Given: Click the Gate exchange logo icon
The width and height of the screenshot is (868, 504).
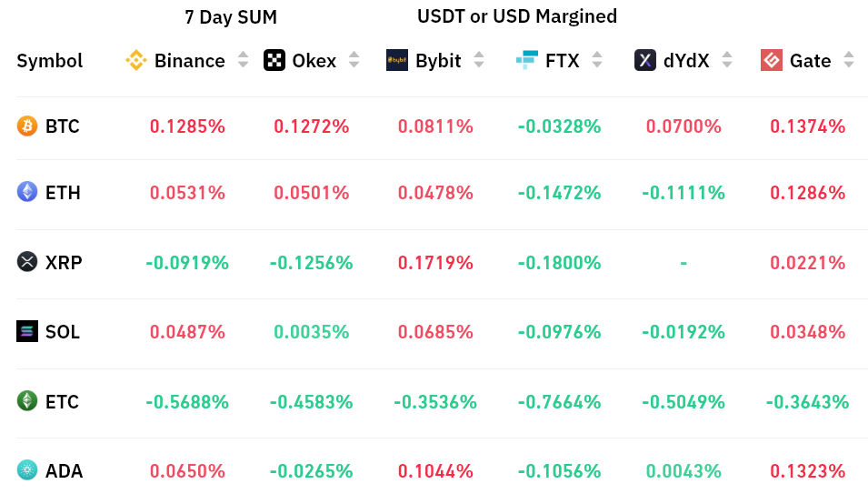Looking at the screenshot, I should (x=772, y=61).
